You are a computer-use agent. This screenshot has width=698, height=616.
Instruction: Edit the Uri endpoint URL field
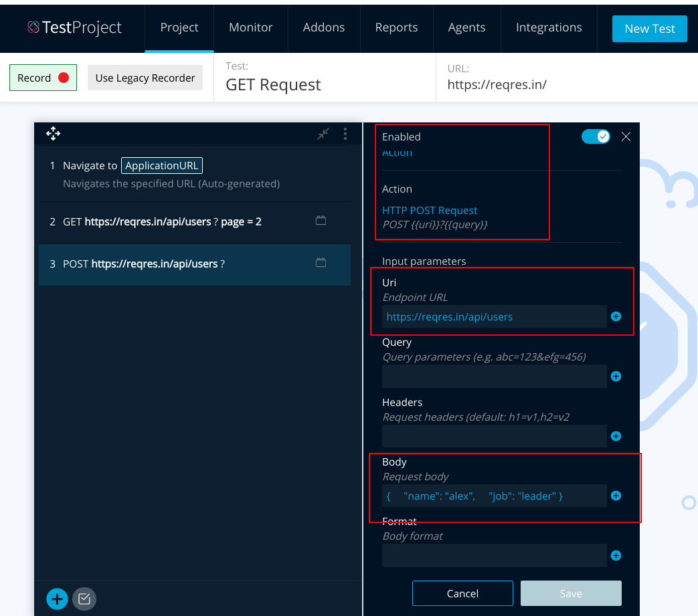494,316
